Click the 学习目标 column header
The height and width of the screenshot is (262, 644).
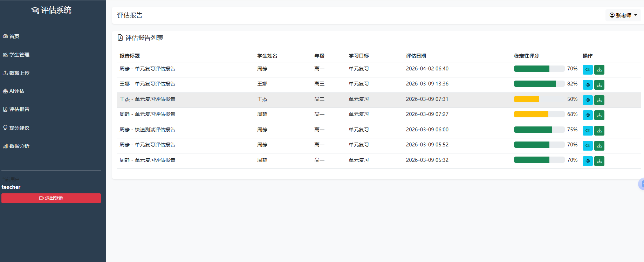359,56
